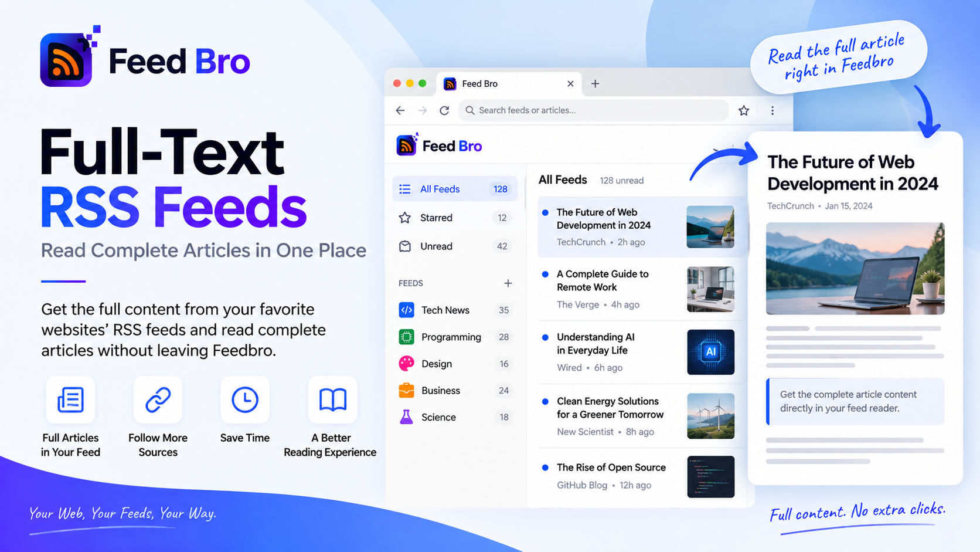Click the search magnifier icon in address bar
The width and height of the screenshot is (980, 552).
[470, 110]
